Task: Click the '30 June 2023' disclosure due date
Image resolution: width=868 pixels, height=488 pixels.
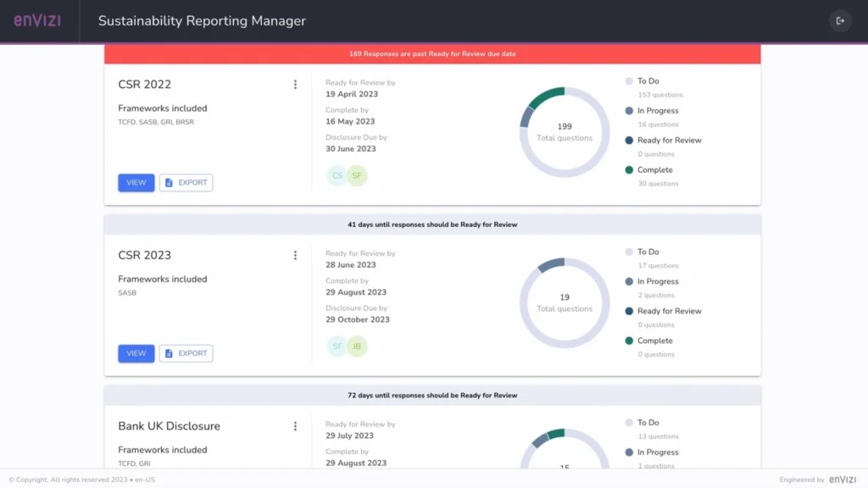Action: pos(350,149)
